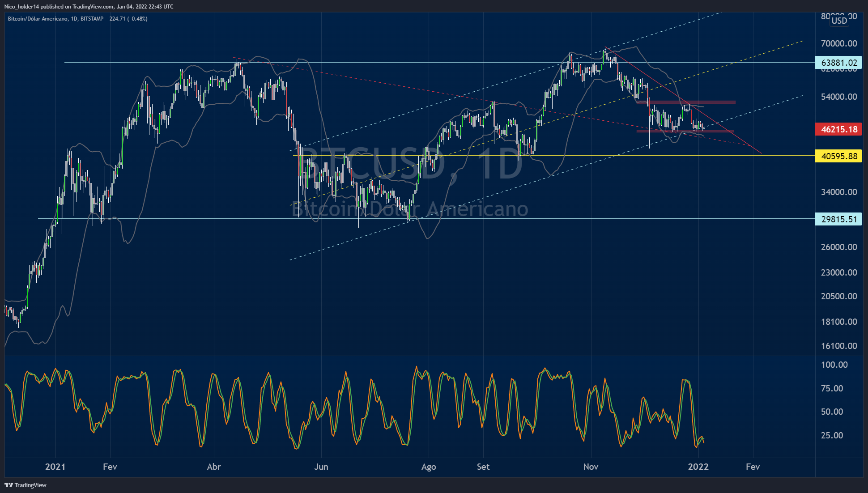Click the 18100.00 price axis tick

tap(839, 322)
